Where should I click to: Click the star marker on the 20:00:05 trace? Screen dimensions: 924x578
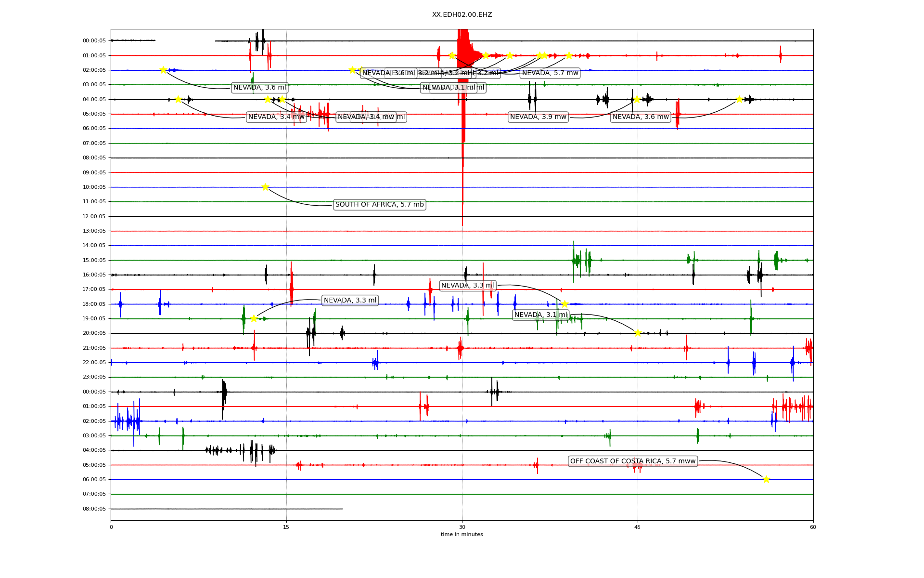[638, 333]
